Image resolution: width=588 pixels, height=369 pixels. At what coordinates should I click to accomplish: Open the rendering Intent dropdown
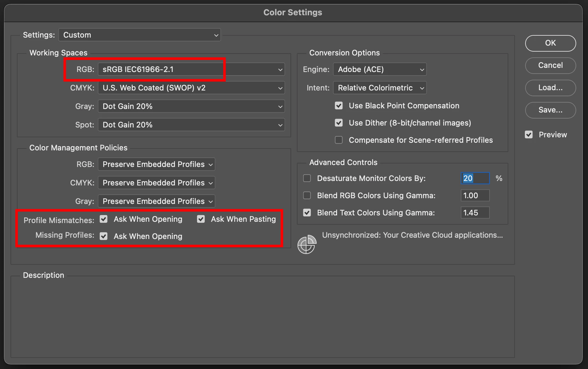click(380, 88)
